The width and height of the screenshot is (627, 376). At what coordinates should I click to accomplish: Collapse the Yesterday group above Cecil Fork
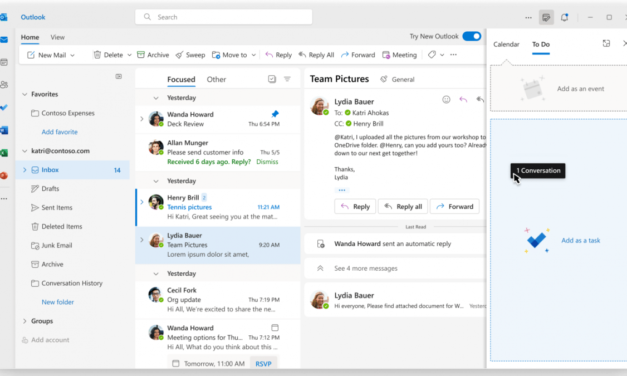tap(156, 274)
